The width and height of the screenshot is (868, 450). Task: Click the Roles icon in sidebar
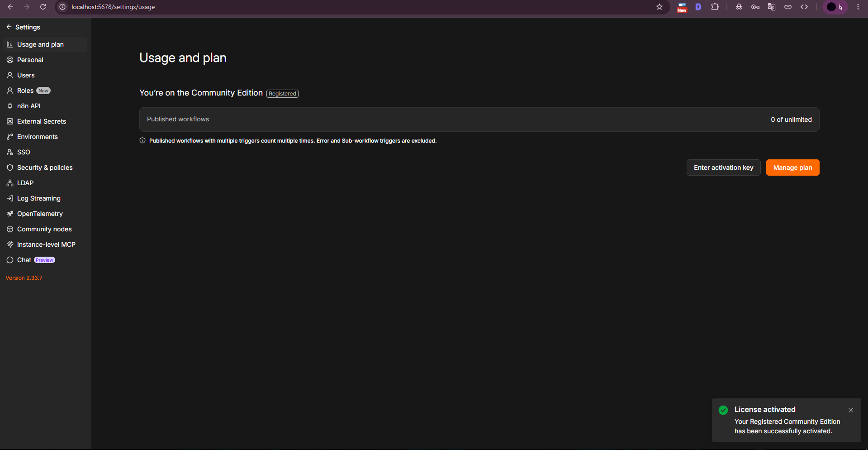pos(10,91)
